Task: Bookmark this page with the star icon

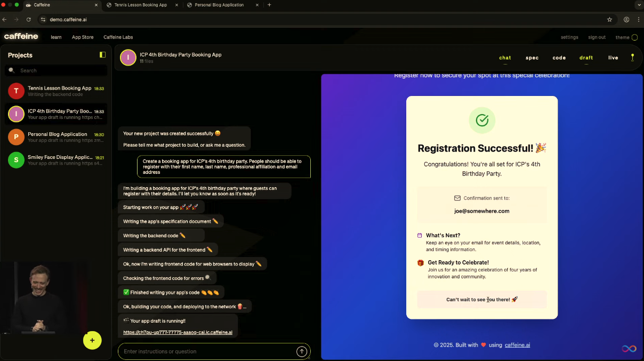Action: pyautogui.click(x=609, y=20)
